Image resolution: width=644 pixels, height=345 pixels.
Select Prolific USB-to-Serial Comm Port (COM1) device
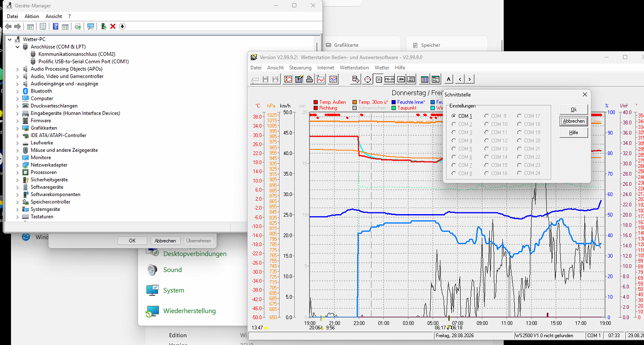pos(84,62)
